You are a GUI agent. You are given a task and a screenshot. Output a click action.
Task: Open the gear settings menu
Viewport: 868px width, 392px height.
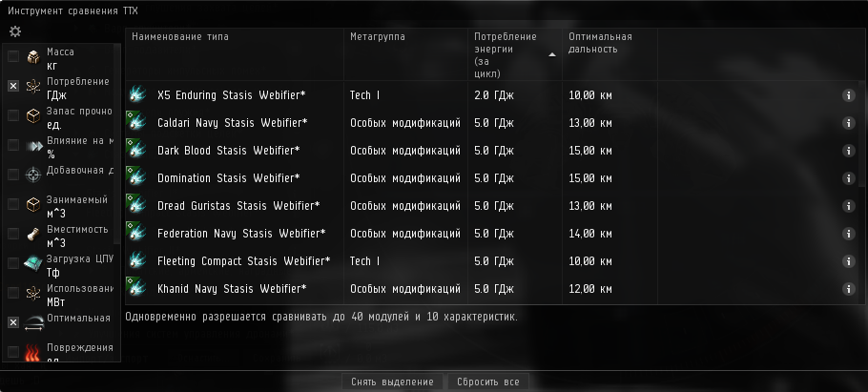click(x=15, y=31)
